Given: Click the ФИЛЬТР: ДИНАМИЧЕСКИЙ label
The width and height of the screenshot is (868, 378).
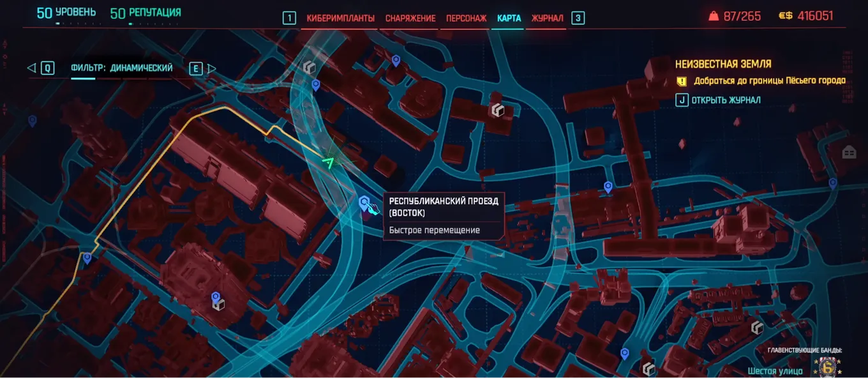Looking at the screenshot, I should (x=122, y=68).
